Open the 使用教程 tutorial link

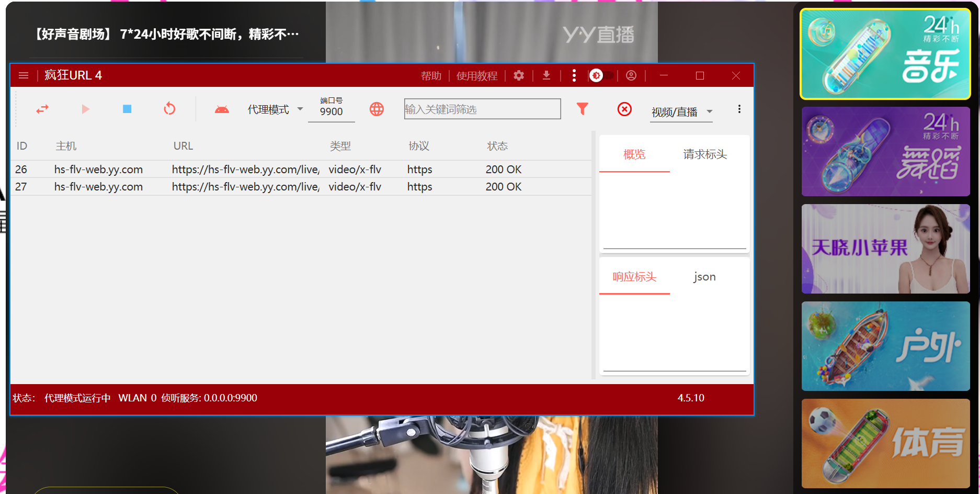(x=476, y=76)
